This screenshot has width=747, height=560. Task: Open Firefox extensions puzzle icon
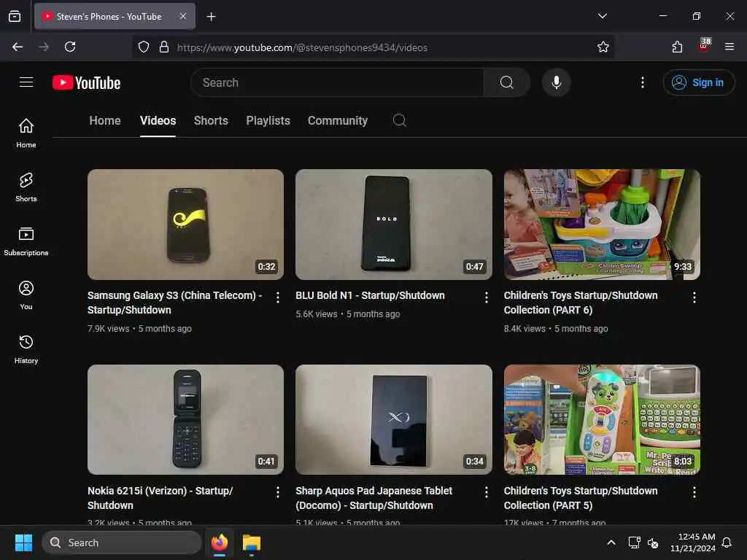(x=677, y=47)
